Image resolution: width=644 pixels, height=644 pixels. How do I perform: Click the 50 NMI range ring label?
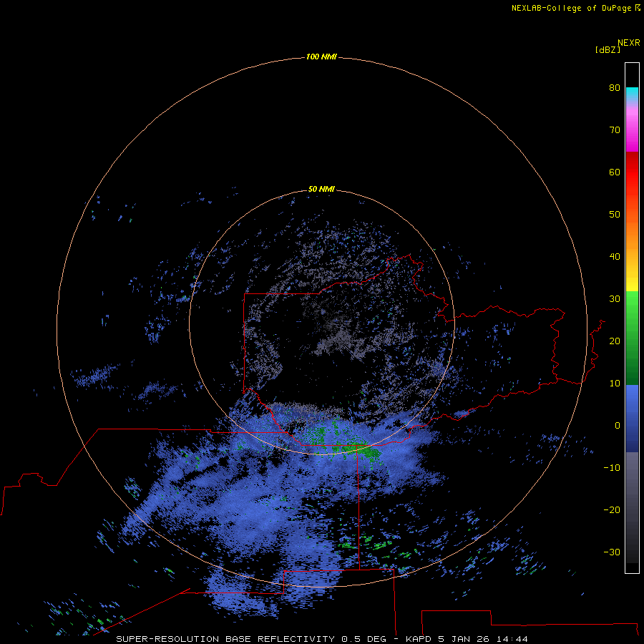(321, 190)
